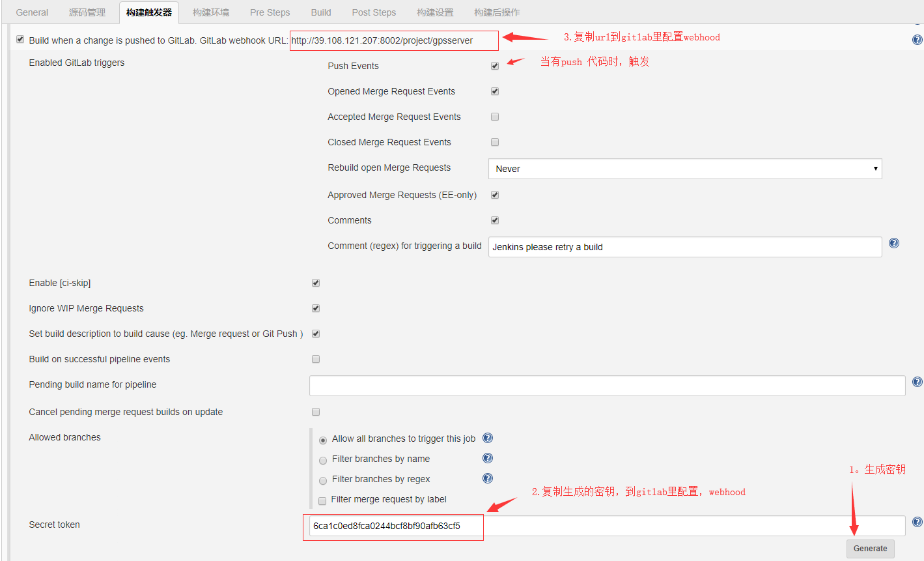Click the Comment regex input field
Image resolution: width=924 pixels, height=561 pixels.
pyautogui.click(x=685, y=247)
